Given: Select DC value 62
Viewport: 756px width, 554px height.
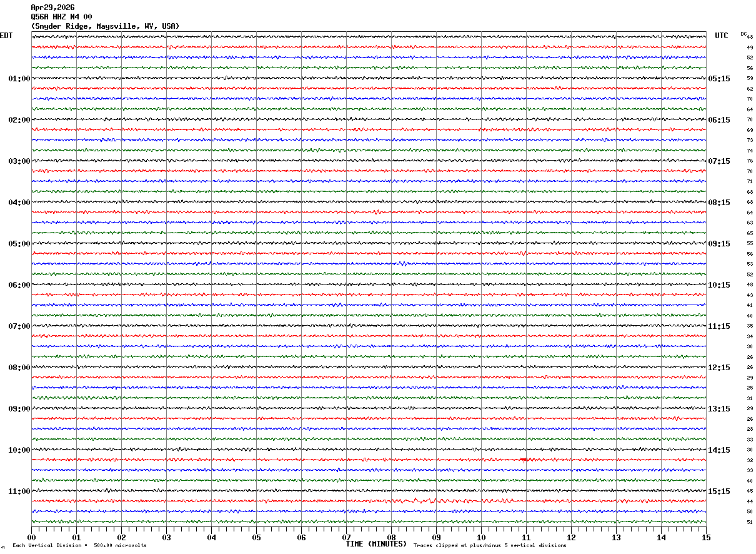Looking at the screenshot, I should [750, 89].
